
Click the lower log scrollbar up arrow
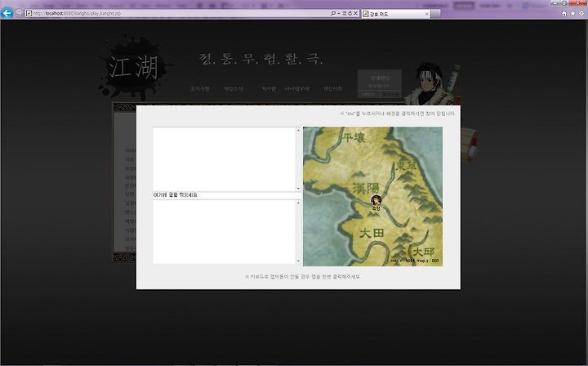tap(299, 203)
